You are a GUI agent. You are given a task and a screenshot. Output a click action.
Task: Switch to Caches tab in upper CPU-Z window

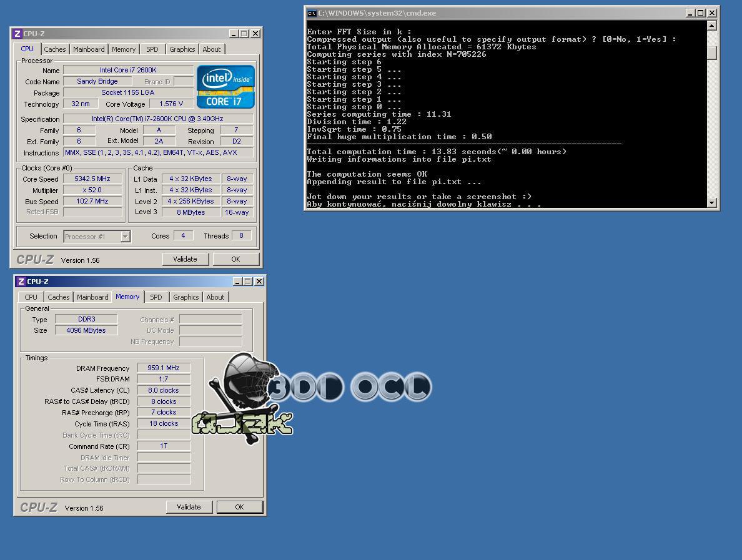pos(55,49)
